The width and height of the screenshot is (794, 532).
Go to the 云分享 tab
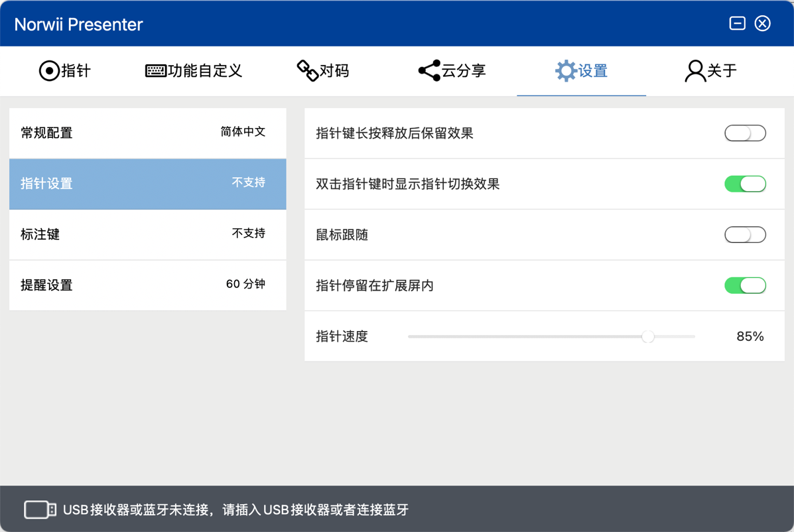coord(452,71)
